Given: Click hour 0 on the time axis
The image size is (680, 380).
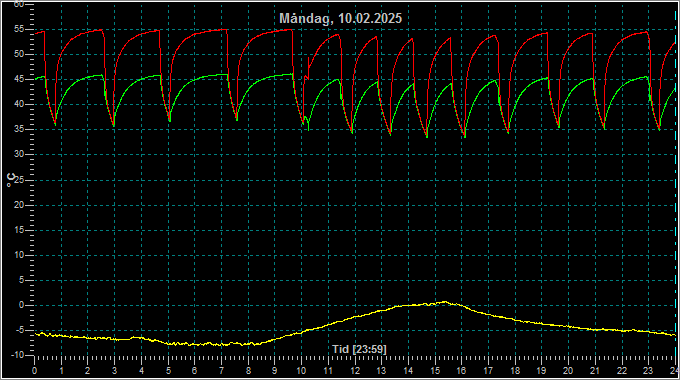Looking at the screenshot, I should pos(35,371).
